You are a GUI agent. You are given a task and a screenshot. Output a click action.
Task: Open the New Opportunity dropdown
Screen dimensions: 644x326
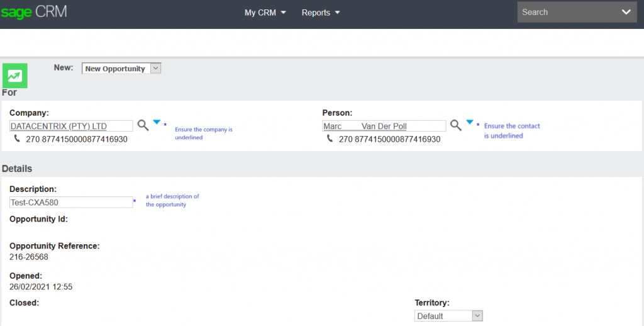[x=121, y=69]
